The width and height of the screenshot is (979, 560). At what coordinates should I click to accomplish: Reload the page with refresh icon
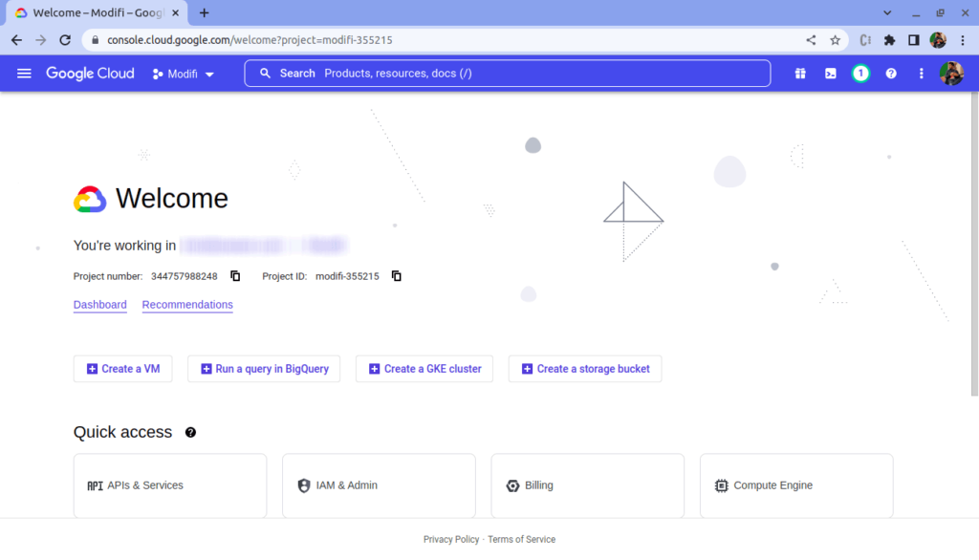[65, 40]
